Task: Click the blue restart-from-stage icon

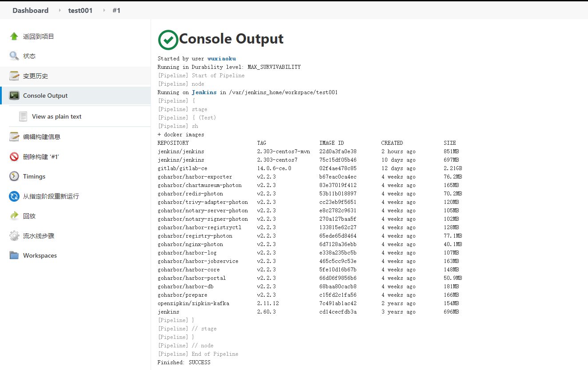Action: (x=14, y=196)
